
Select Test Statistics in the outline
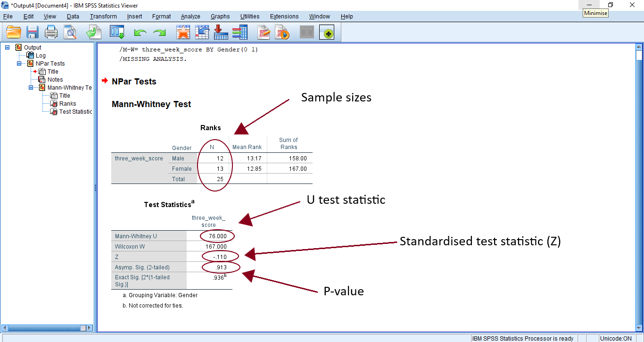point(75,111)
